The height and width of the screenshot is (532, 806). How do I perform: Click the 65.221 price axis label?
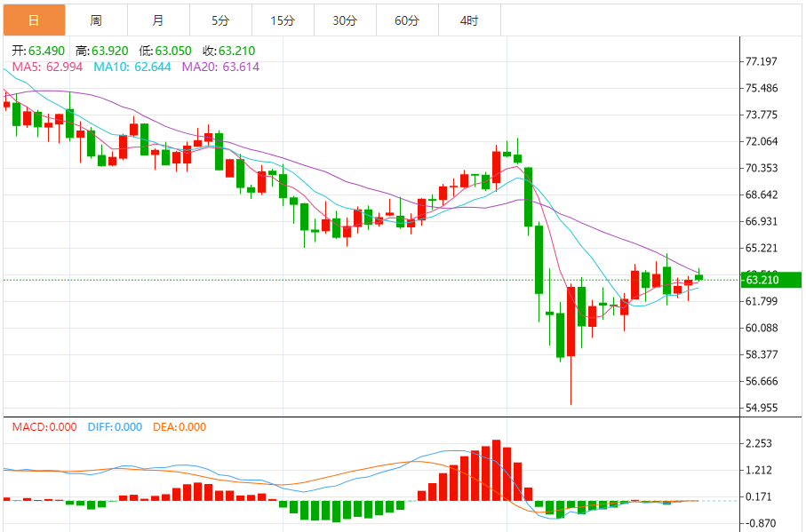(762, 249)
